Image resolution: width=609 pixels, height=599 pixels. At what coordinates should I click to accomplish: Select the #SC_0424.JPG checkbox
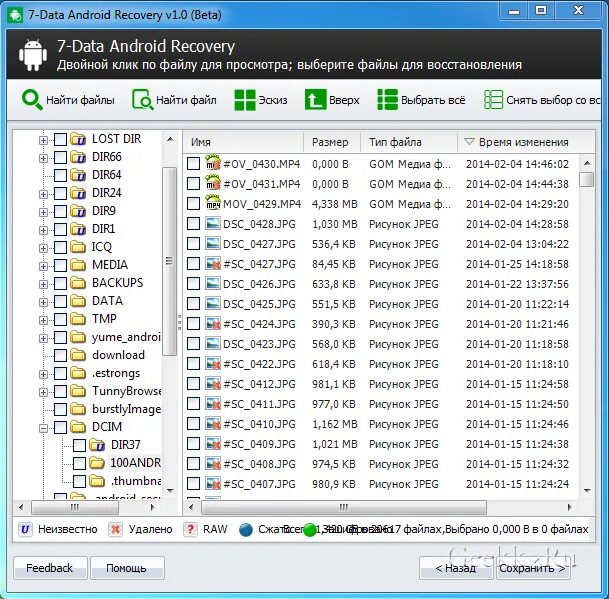tap(193, 324)
